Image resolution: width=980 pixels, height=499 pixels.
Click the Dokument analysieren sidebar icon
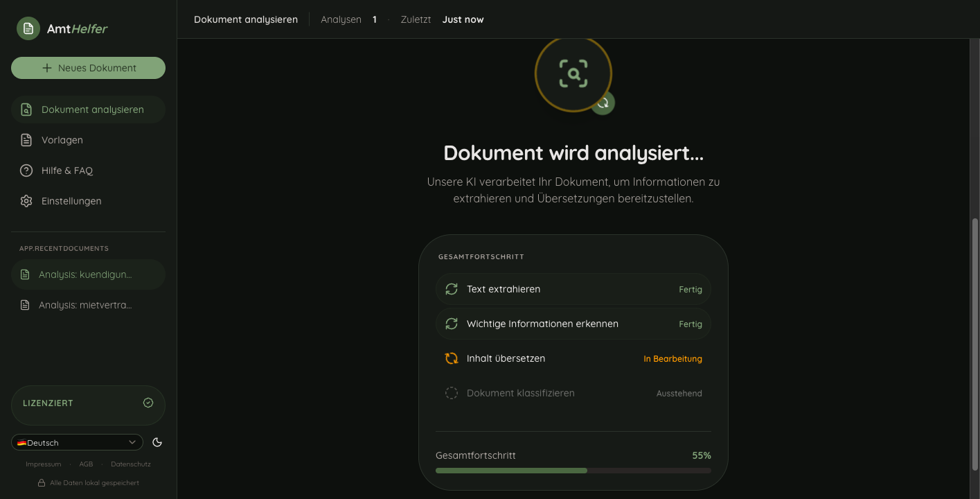pyautogui.click(x=26, y=110)
